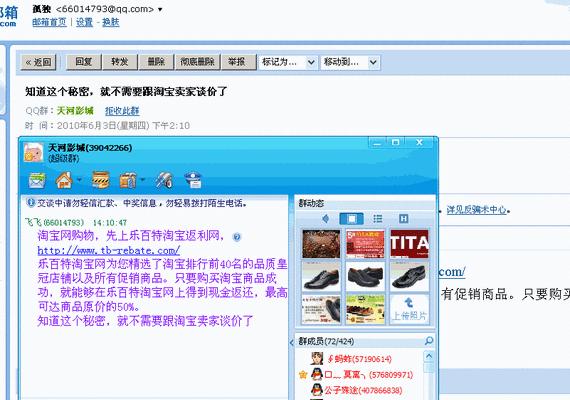Screen dimensions: 570x400
Task: Click the group avatar for 天河影城
Action: pos(33,152)
